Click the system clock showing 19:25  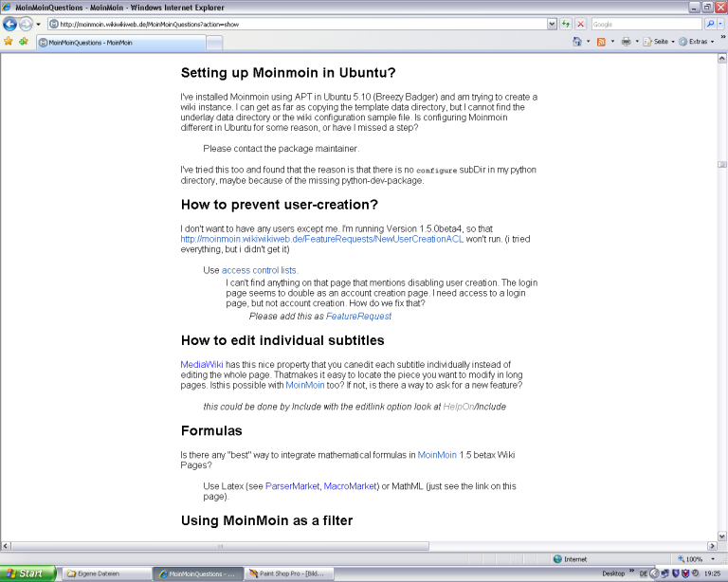pos(713,573)
